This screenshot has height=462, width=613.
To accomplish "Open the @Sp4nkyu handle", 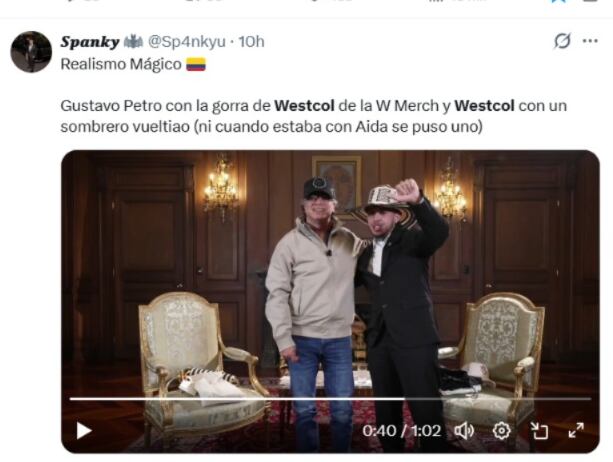I will [186, 41].
